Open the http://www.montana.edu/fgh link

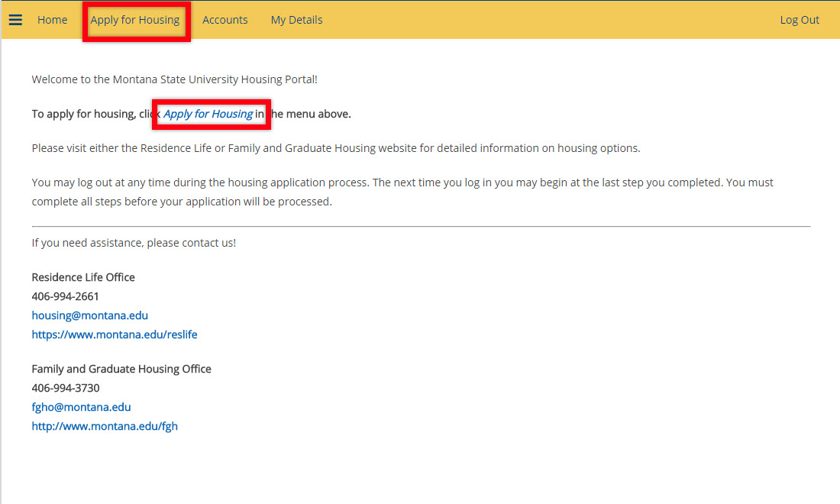[105, 426]
